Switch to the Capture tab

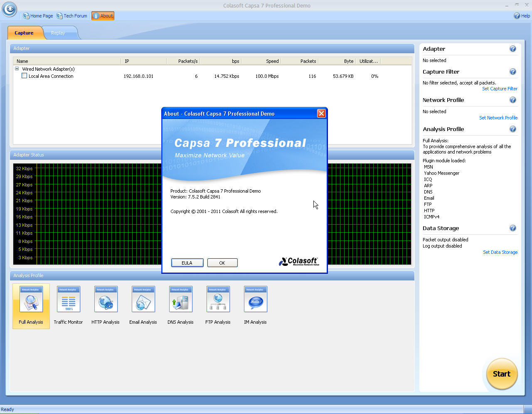24,33
